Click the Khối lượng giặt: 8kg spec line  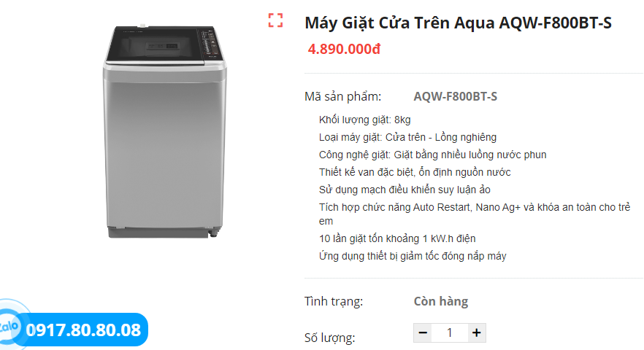[x=364, y=120]
